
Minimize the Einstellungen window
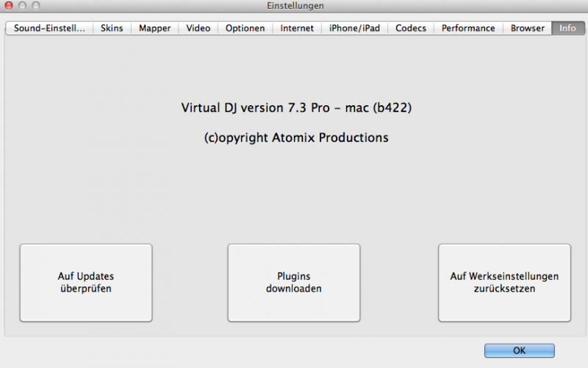(22, 6)
